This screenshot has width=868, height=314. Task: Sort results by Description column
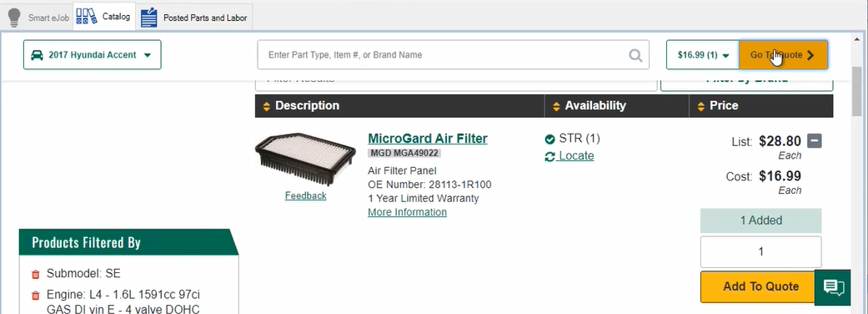coord(302,105)
